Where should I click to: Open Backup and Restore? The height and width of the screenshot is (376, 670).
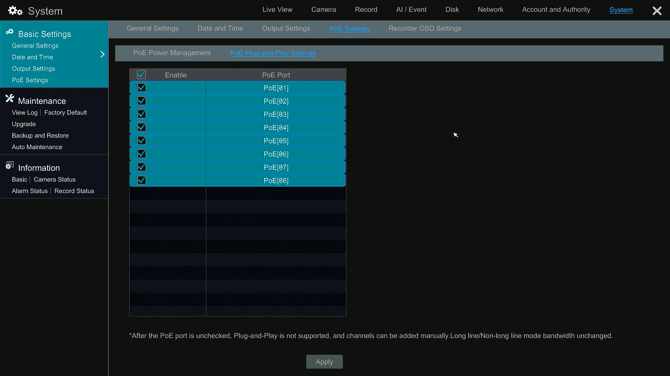click(40, 135)
